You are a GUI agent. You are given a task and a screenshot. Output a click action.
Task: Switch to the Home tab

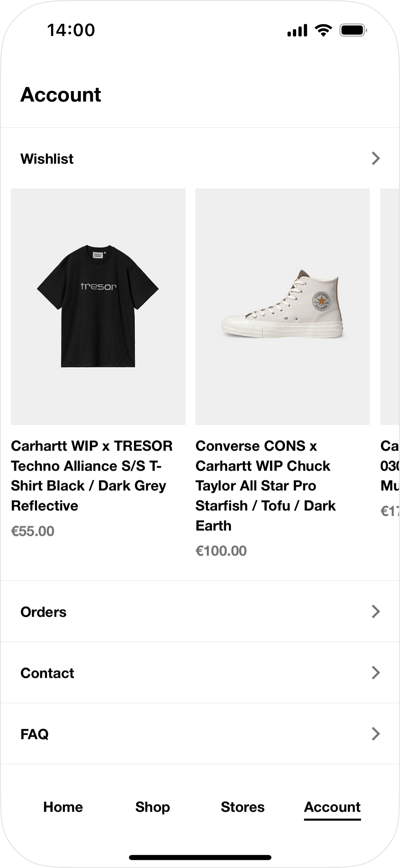[63, 807]
